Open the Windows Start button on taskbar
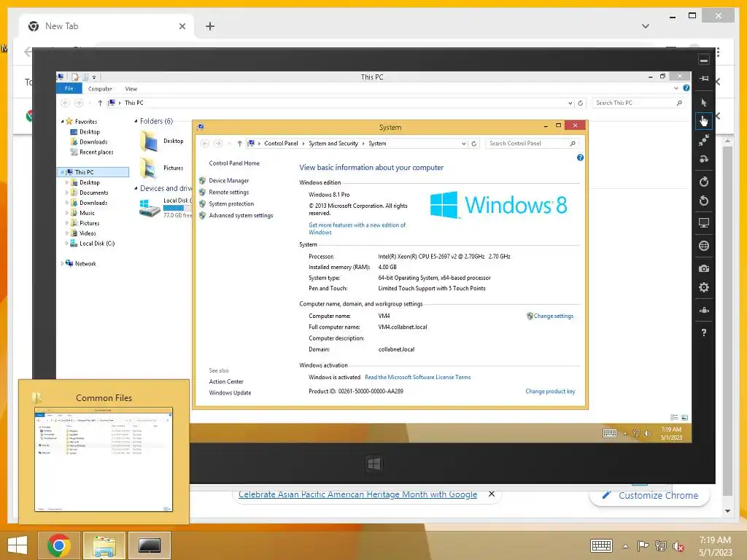Image resolution: width=747 pixels, height=560 pixels. point(18,545)
